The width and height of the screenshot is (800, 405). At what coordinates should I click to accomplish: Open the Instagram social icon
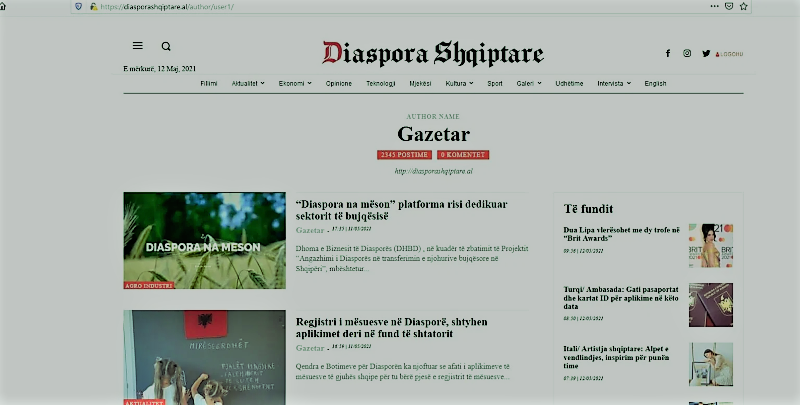pyautogui.click(x=687, y=53)
